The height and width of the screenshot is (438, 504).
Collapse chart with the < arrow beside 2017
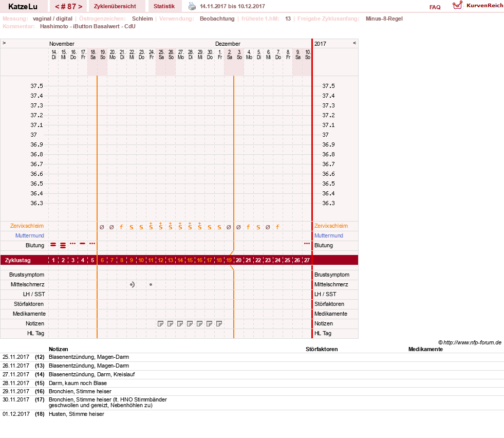[x=354, y=43]
